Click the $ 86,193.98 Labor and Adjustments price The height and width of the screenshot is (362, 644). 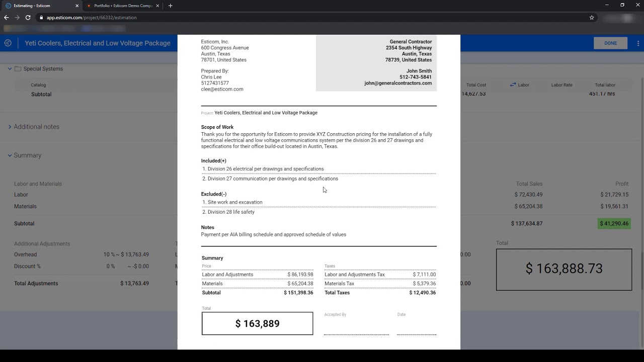click(300, 275)
